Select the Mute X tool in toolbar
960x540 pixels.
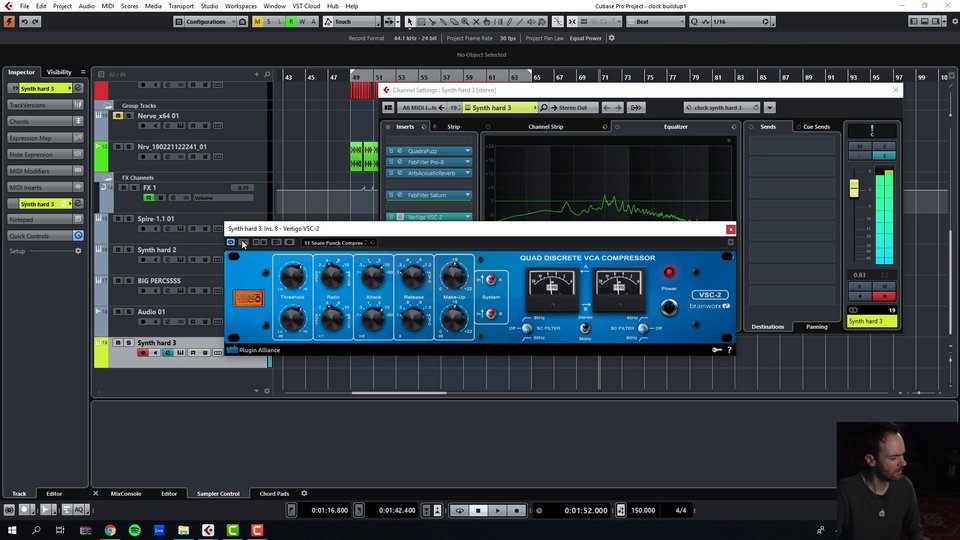tap(476, 22)
